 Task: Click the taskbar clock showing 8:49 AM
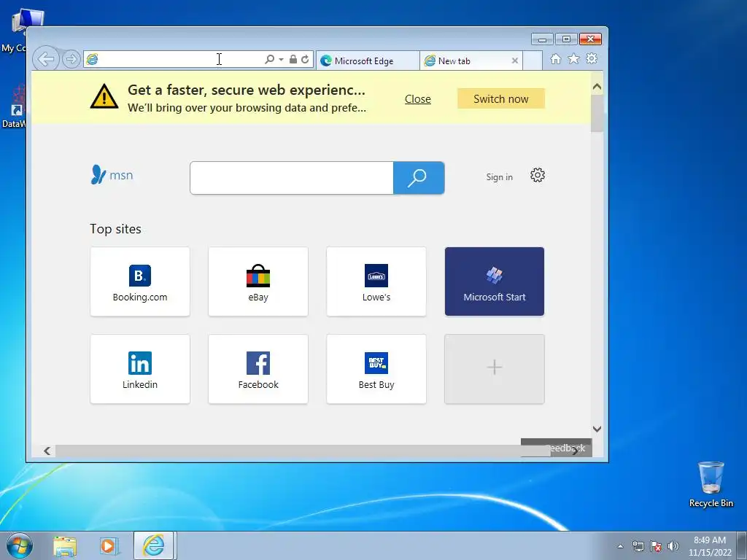(710, 546)
